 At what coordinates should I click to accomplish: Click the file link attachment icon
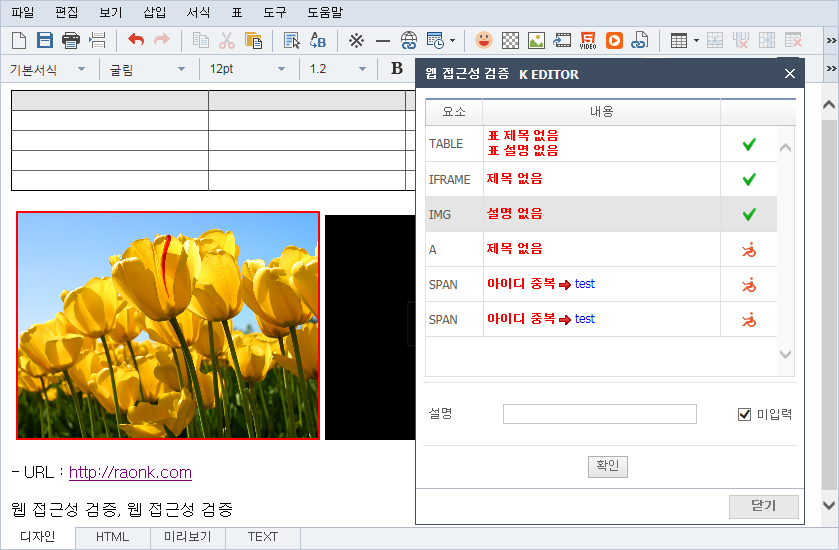tap(639, 40)
